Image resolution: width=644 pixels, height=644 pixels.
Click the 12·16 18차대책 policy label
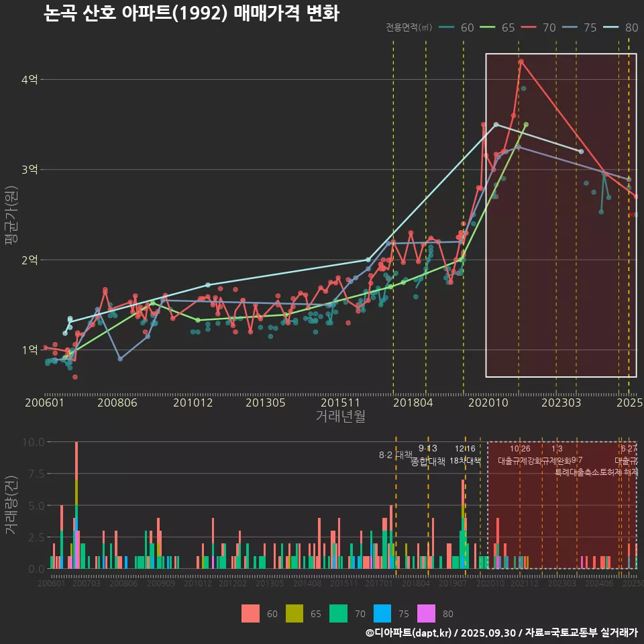click(465, 455)
